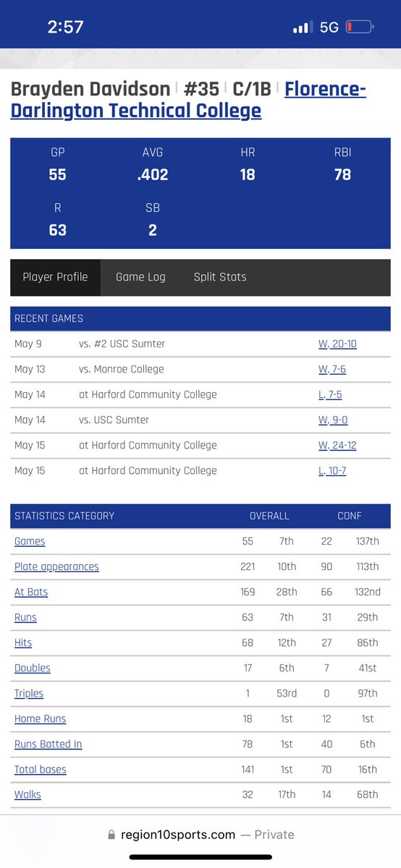Tap the home indicator bar at bottom
Image resolution: width=401 pixels, height=868 pixels.
pos(200,858)
